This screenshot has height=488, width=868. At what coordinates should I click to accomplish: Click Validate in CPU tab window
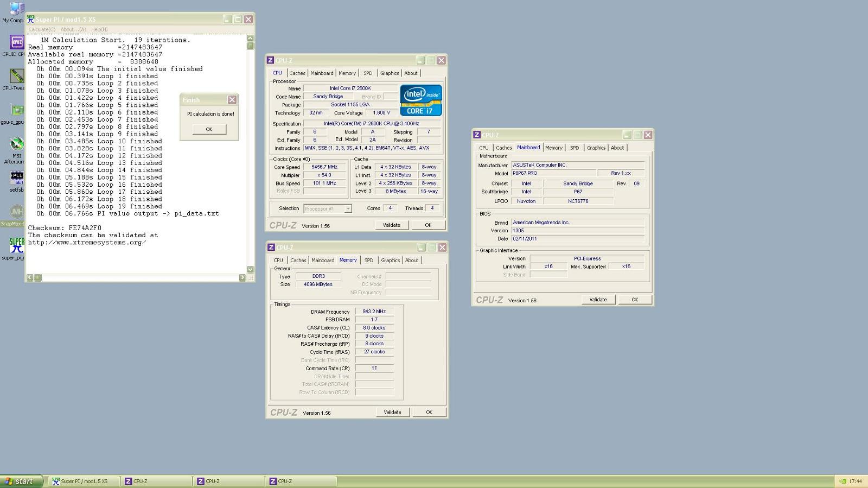coord(392,225)
